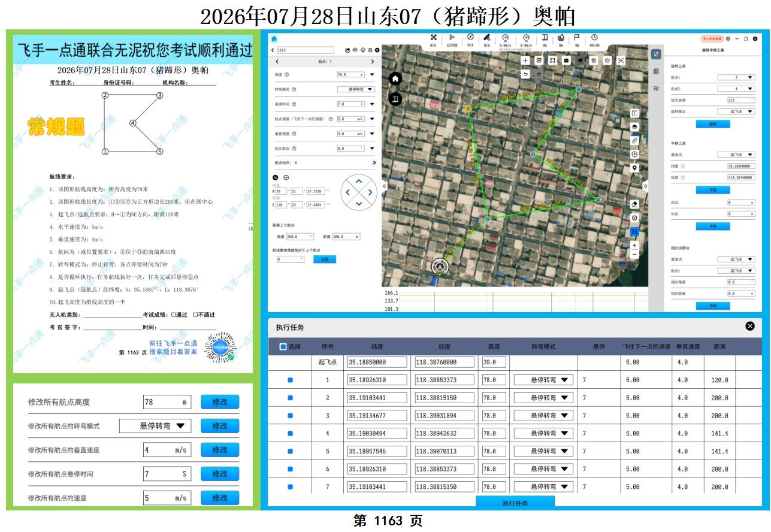Screen dimensions: 771x532
Task: Click 修改 next to all-waypoint height
Action: [220, 402]
